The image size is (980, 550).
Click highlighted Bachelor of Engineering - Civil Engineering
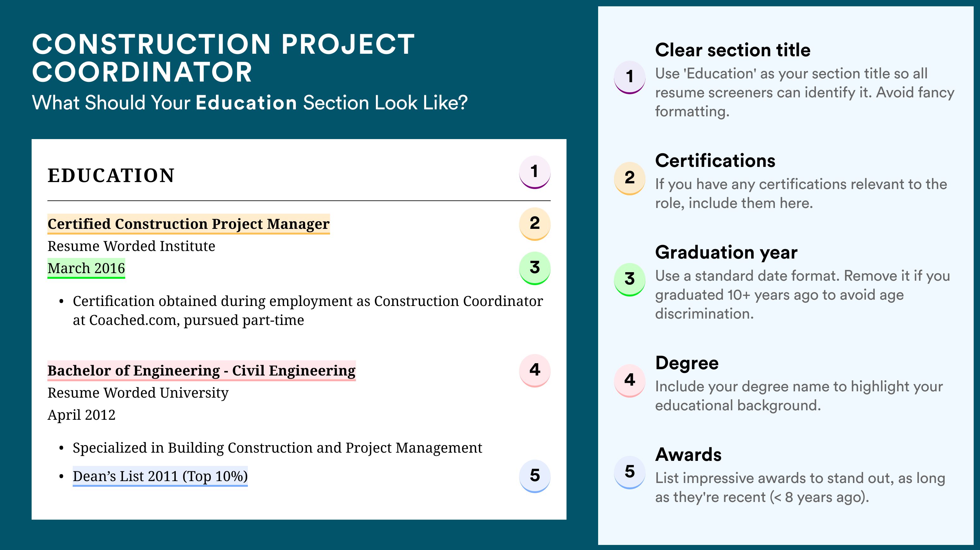[201, 371]
